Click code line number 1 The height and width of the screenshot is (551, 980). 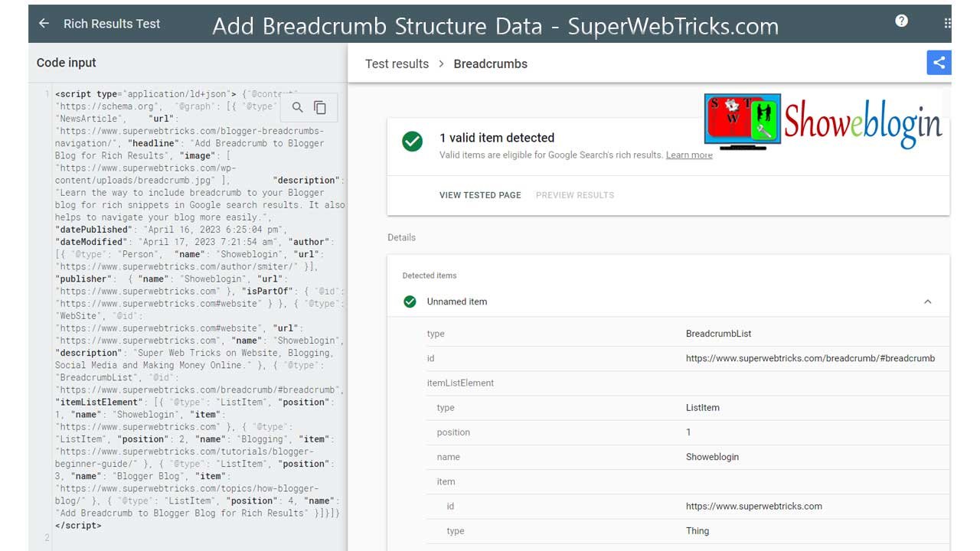[47, 94]
